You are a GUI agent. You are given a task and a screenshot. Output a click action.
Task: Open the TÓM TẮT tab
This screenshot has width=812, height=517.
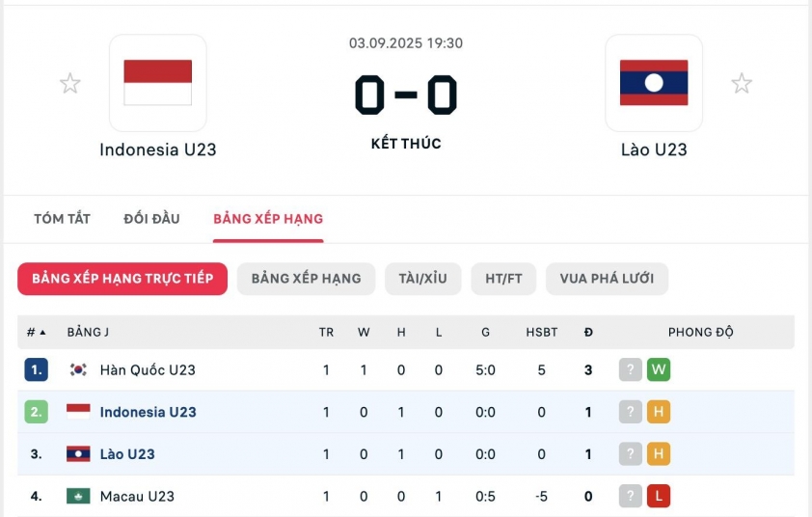tap(62, 219)
